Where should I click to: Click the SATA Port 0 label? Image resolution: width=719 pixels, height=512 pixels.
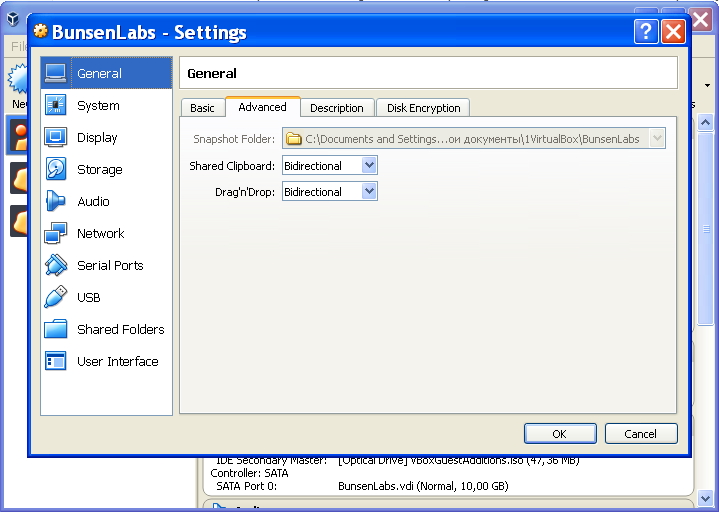click(246, 486)
